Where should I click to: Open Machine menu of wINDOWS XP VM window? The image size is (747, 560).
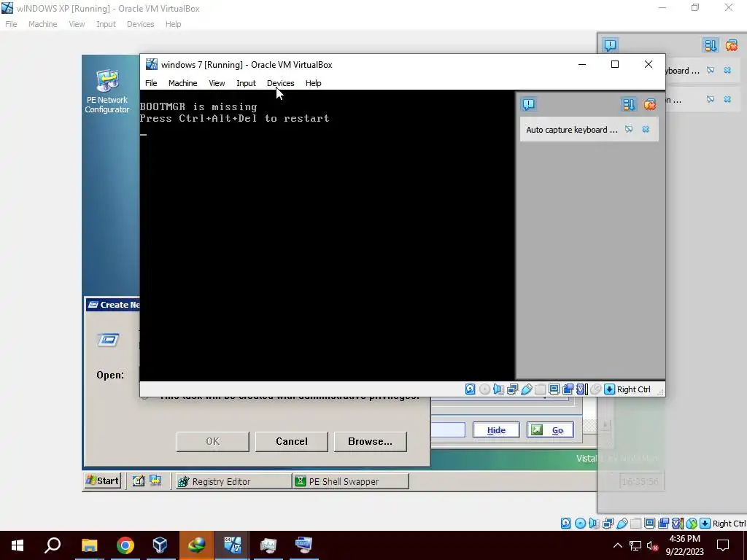click(42, 24)
